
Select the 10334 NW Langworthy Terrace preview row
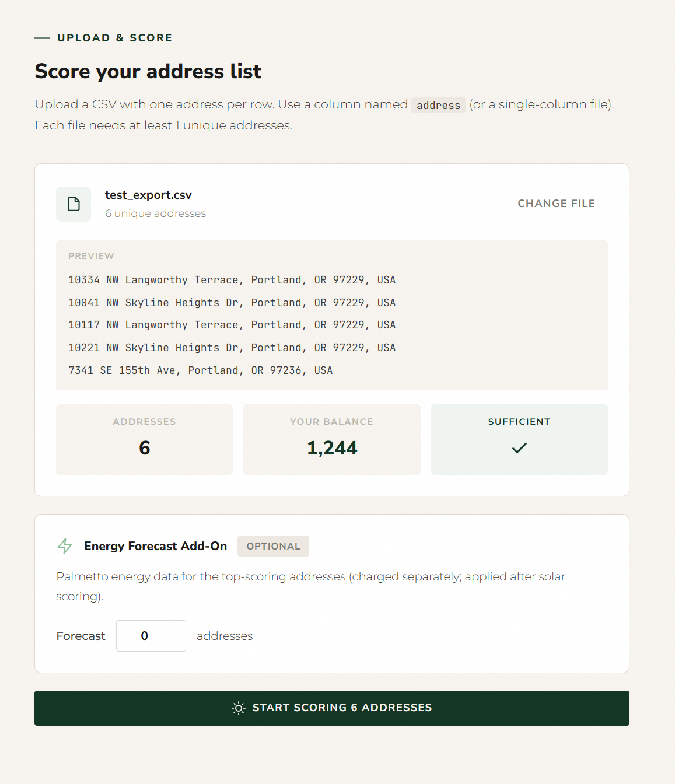pyautogui.click(x=232, y=280)
